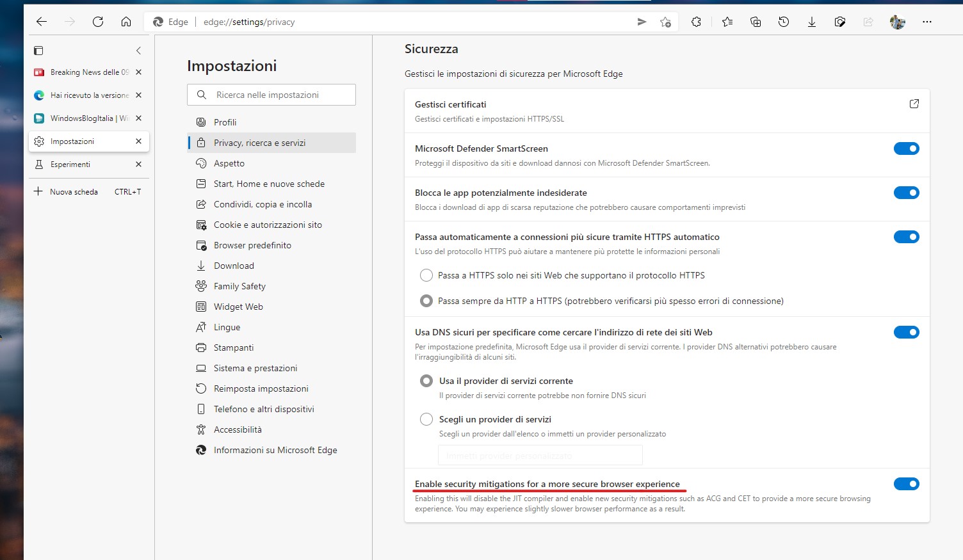Open Browser predefinito settings section
This screenshot has width=963, height=560.
(271, 245)
